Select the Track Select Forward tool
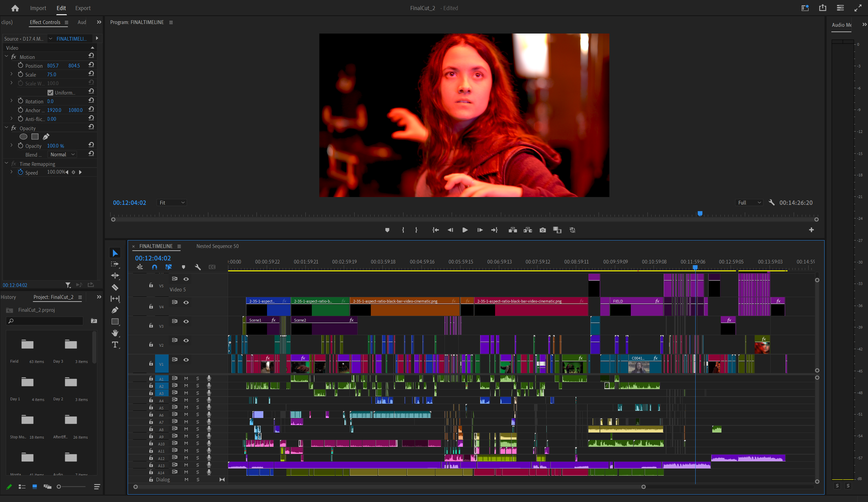This screenshot has height=502, width=868. [x=115, y=264]
